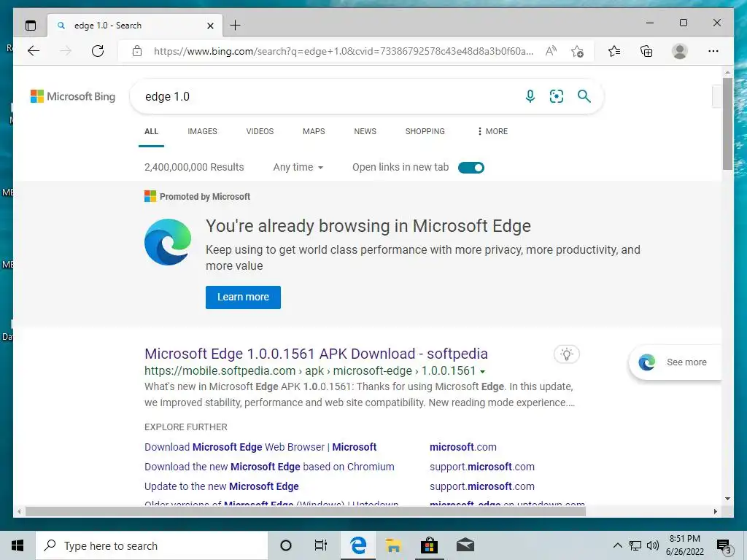
Task: Click the address bar URL
Action: (x=343, y=52)
